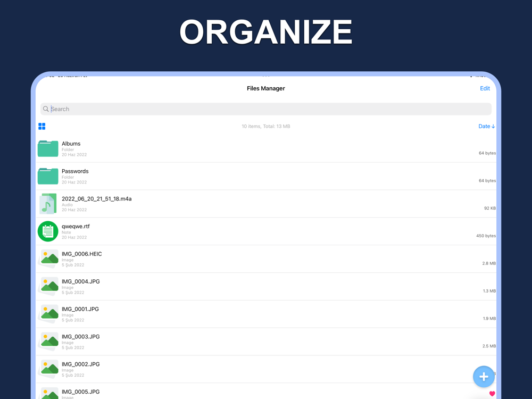The width and height of the screenshot is (532, 399).
Task: Tap the pink heart icon
Action: tap(492, 394)
